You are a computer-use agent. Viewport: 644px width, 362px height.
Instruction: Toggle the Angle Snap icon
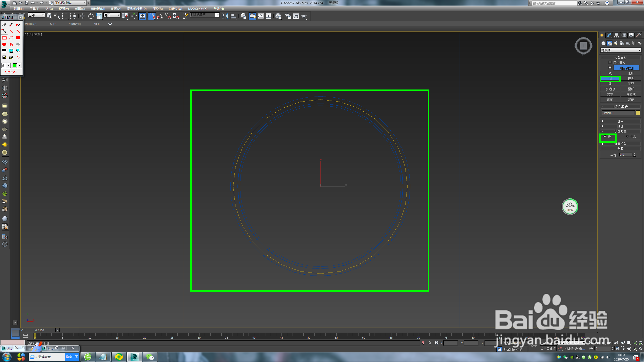pos(160,16)
